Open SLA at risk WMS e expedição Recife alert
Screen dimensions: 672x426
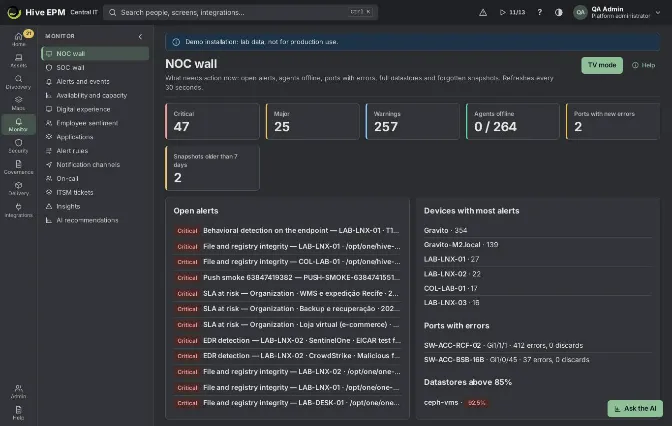(287, 294)
